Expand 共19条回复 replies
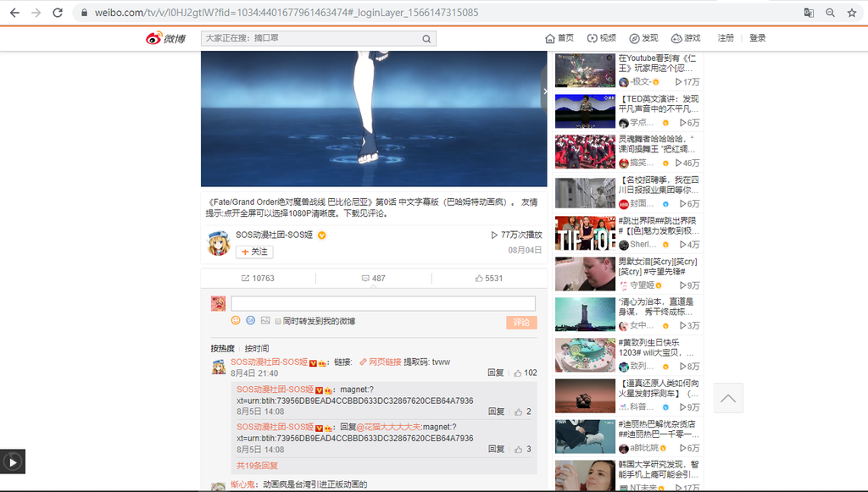 258,466
